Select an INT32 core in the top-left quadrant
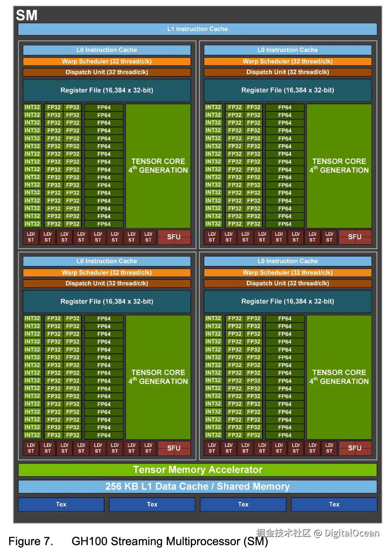 [31, 146]
